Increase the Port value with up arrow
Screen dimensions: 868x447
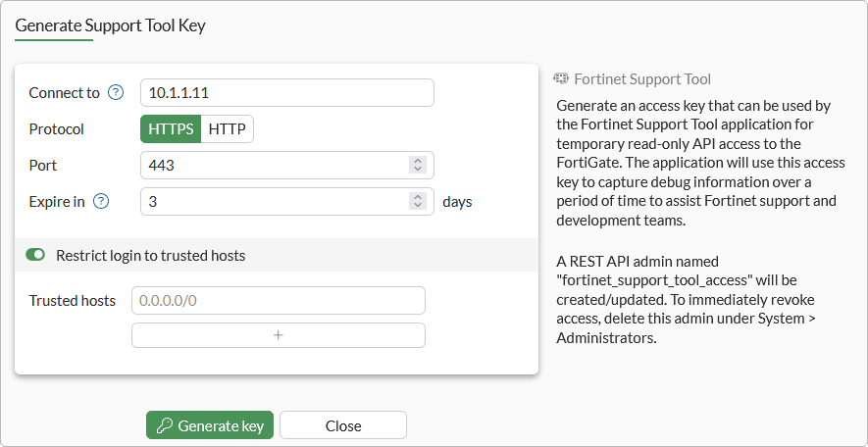click(x=418, y=161)
